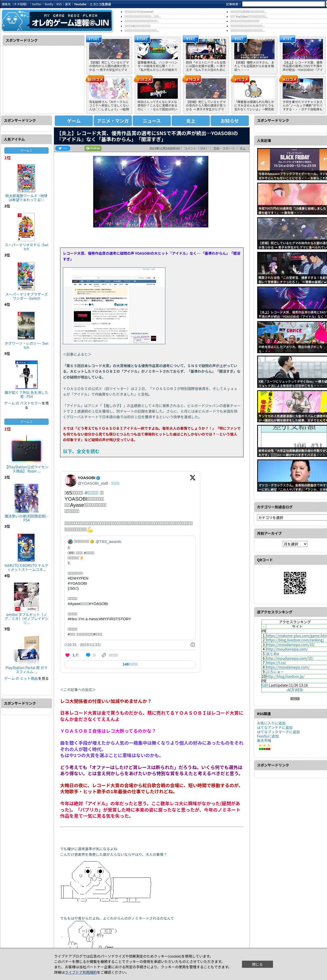Screen dimensions: 327x980
Task: Open ホグワーツ・レガシー product image
Action: pos(26,326)
